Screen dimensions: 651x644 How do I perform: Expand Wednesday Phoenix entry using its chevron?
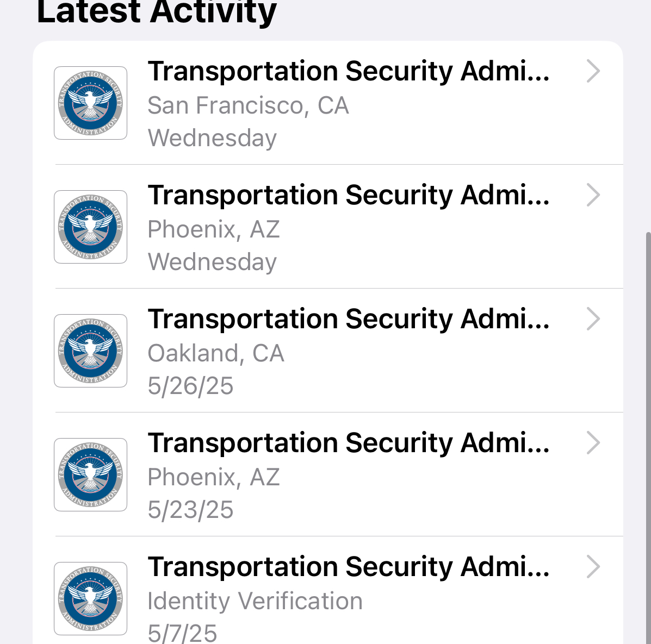tap(593, 195)
